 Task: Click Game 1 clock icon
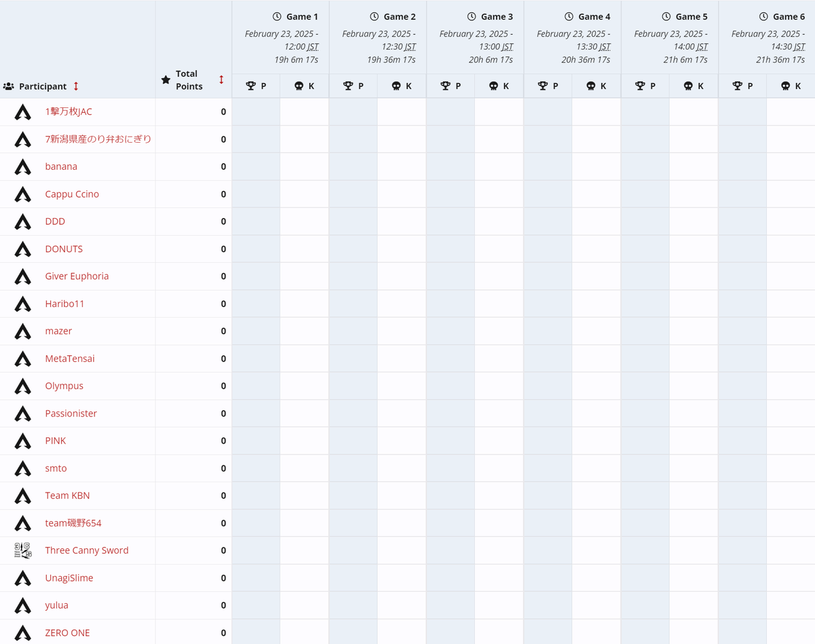pyautogui.click(x=276, y=16)
